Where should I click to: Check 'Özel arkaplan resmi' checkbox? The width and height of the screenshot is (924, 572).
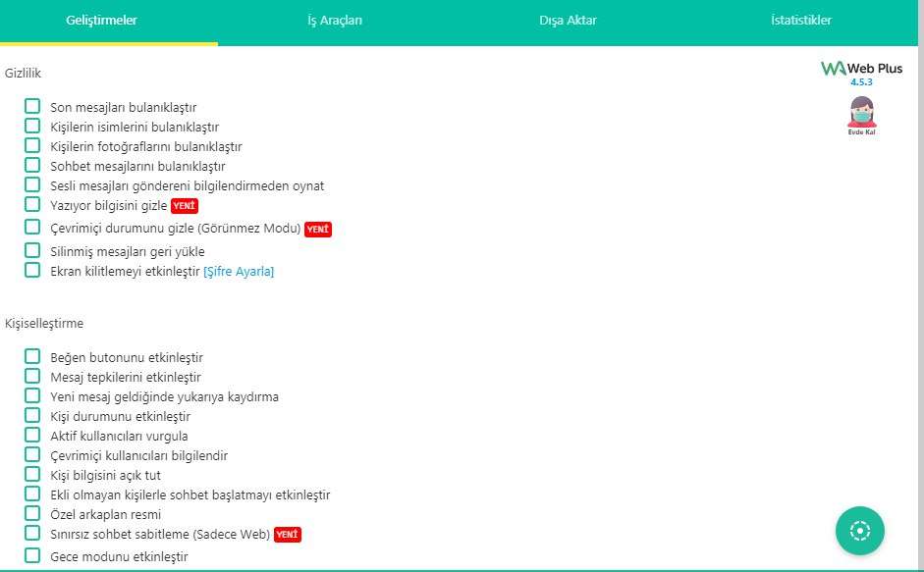pos(32,513)
